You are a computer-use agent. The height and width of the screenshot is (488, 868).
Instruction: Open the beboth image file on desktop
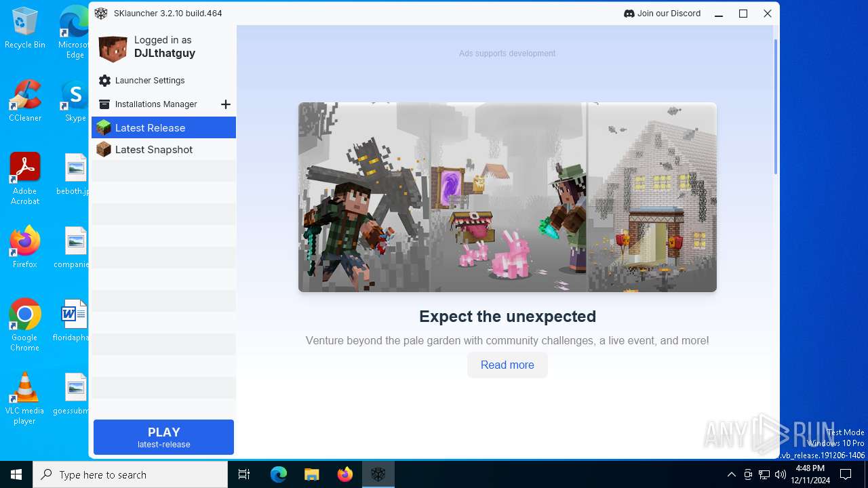point(73,174)
